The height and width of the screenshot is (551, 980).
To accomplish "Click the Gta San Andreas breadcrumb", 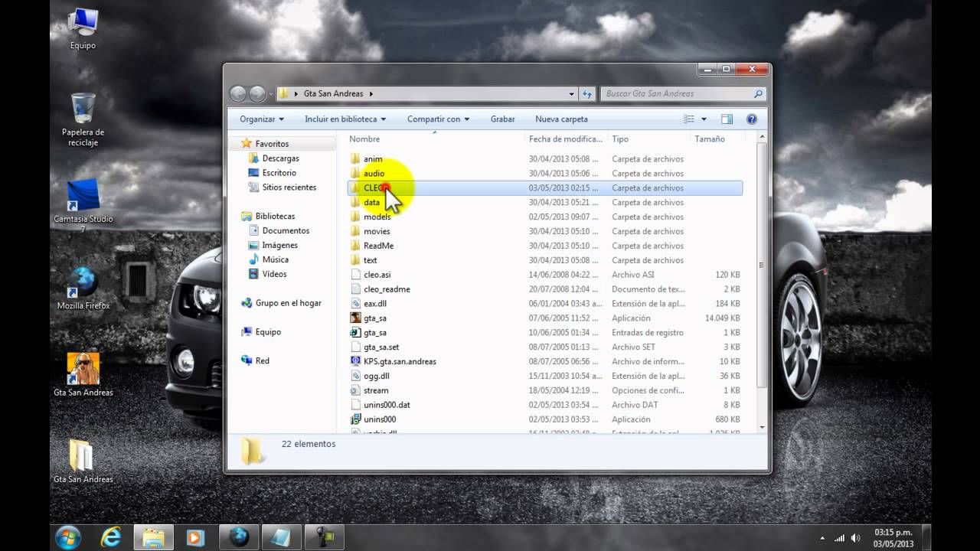I will [x=333, y=93].
